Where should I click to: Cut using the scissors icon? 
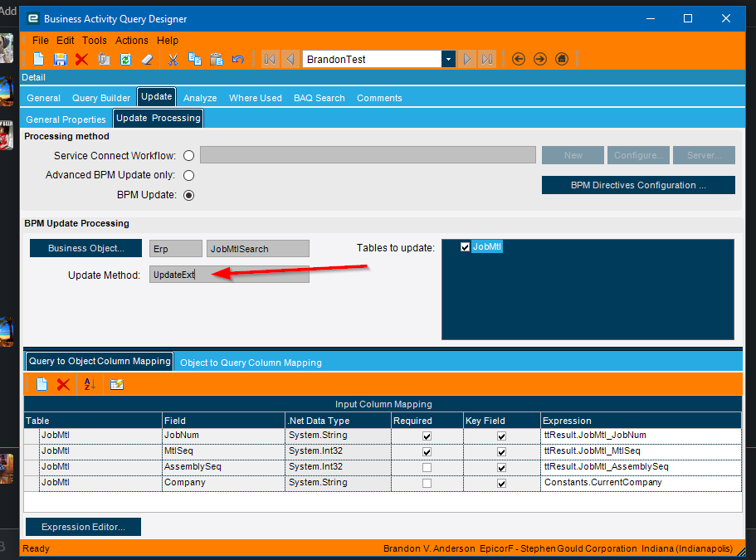pos(173,59)
